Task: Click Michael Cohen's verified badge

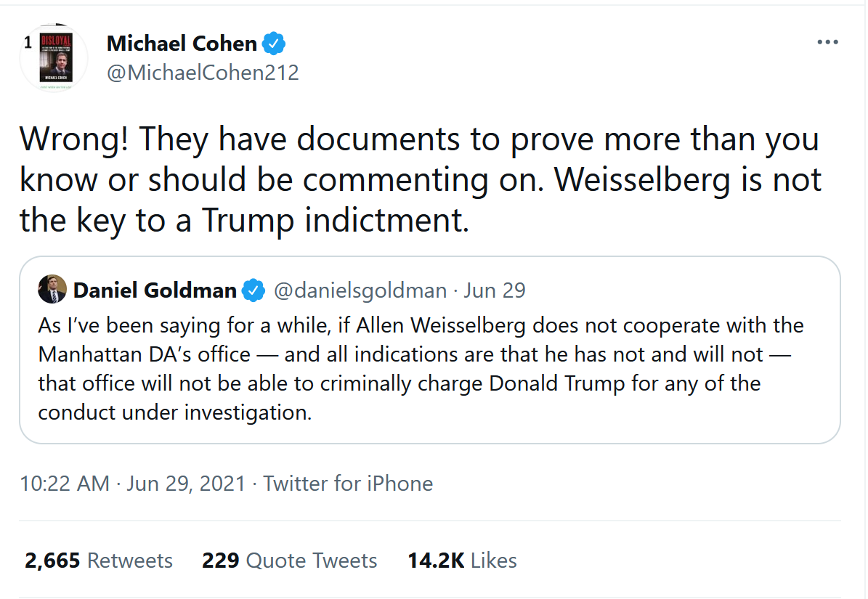Action: [273, 44]
